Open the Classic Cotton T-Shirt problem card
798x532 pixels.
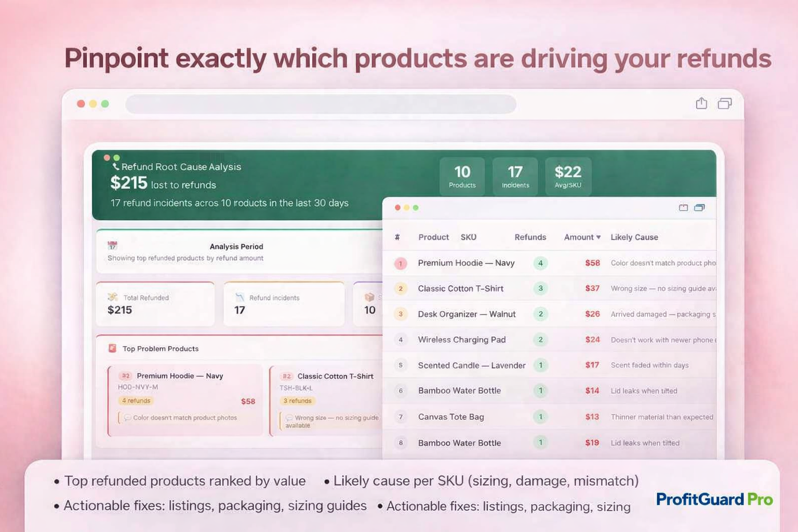(x=326, y=400)
